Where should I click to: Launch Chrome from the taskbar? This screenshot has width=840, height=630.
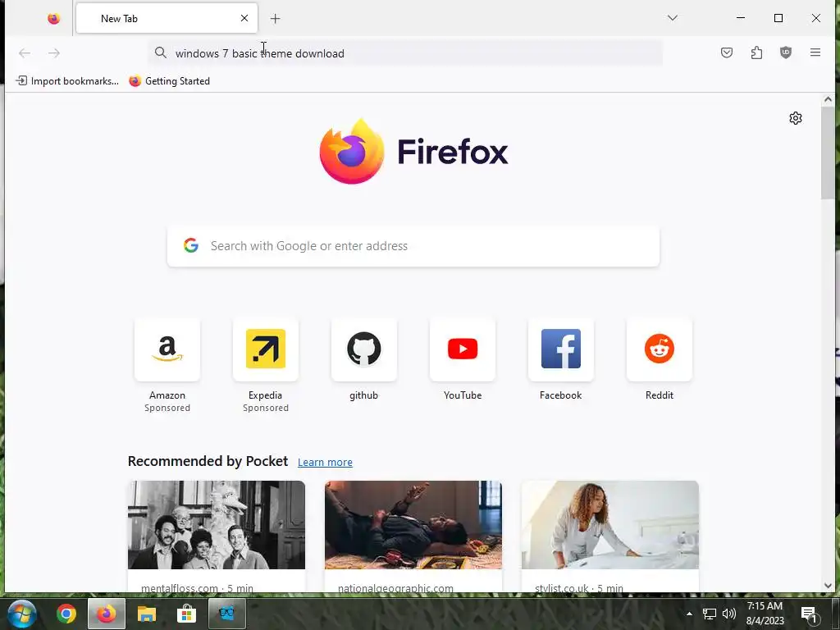click(x=66, y=614)
